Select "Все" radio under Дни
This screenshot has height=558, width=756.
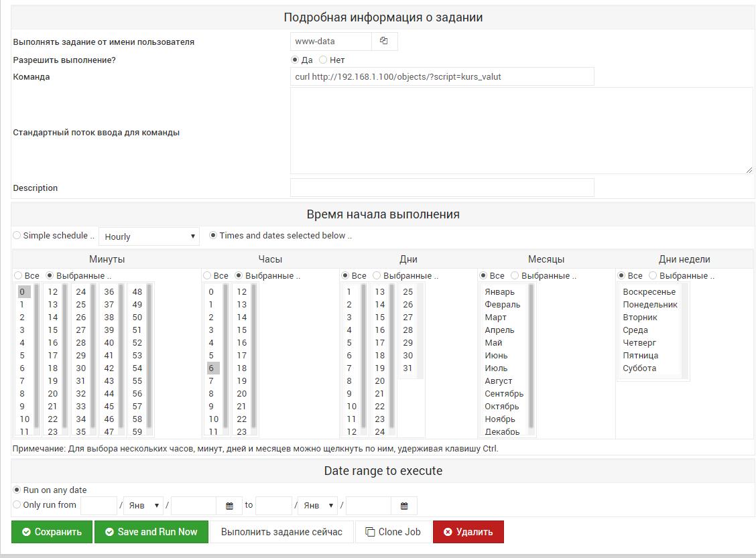pos(345,275)
